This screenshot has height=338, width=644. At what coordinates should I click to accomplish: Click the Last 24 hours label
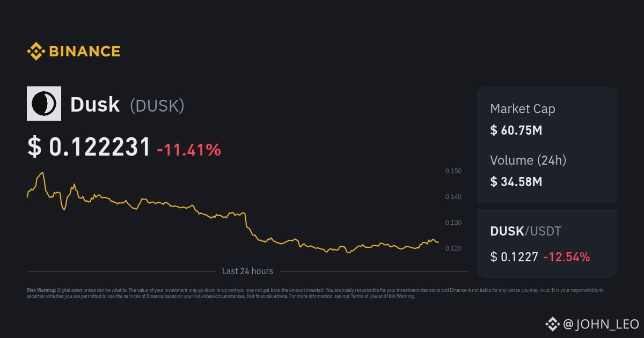(247, 271)
